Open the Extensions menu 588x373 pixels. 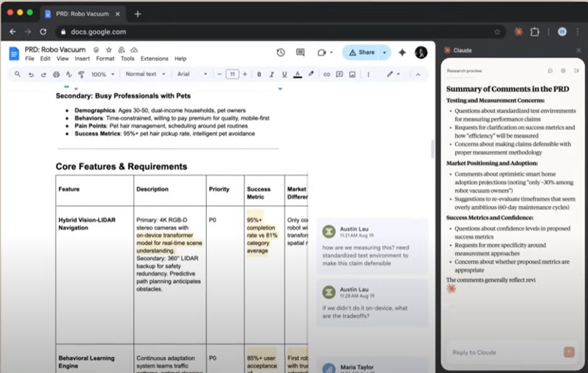click(154, 58)
